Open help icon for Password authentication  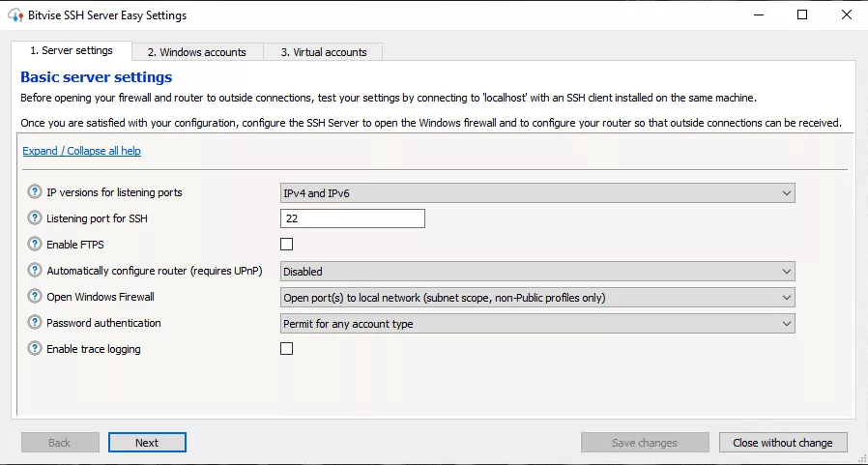click(36, 323)
